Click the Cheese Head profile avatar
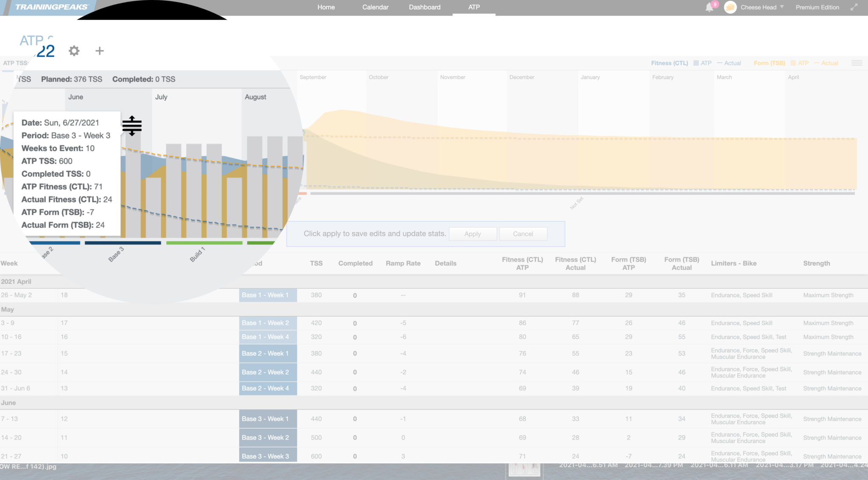The width and height of the screenshot is (868, 480). 730,7
